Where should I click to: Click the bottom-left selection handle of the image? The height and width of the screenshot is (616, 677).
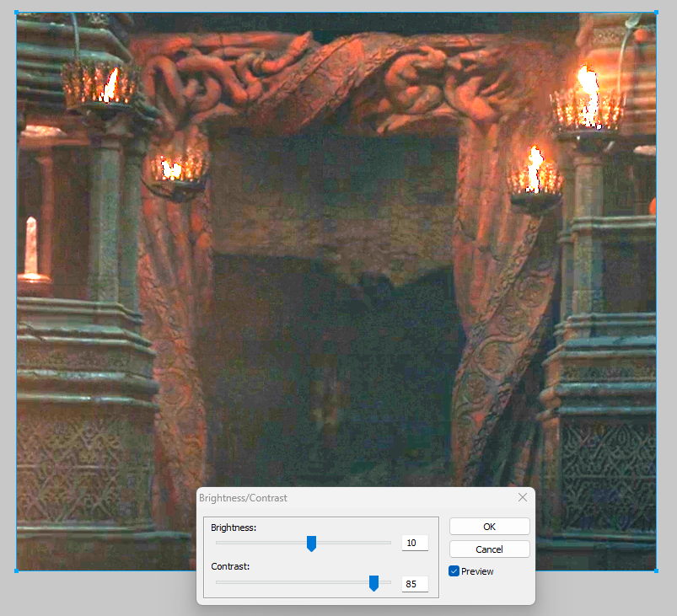(16, 570)
